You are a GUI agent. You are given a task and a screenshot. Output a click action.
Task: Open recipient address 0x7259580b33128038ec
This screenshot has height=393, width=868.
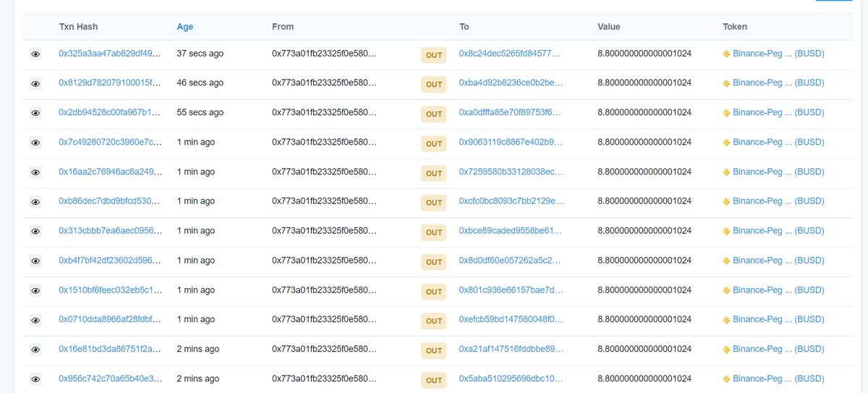(511, 172)
